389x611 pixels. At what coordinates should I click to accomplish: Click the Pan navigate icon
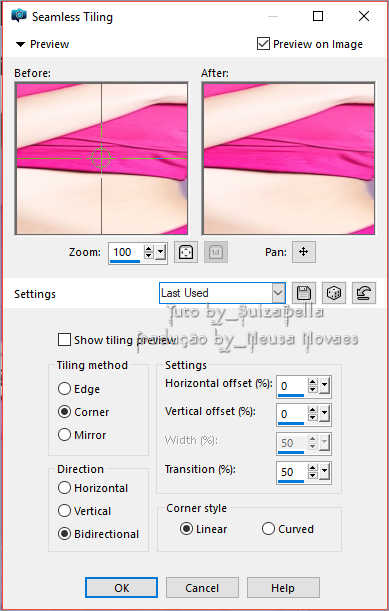tap(304, 252)
